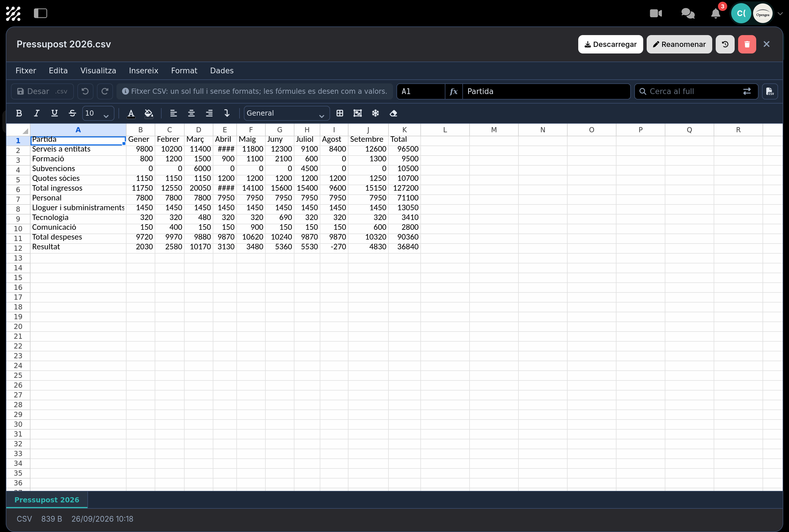Undo the last action

pos(85,91)
